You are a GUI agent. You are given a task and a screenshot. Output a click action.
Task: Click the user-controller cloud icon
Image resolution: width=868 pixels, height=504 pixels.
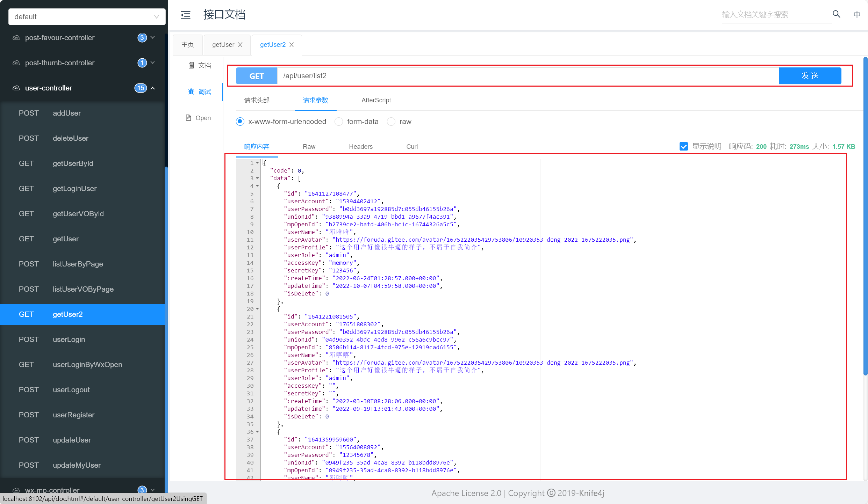pos(16,88)
